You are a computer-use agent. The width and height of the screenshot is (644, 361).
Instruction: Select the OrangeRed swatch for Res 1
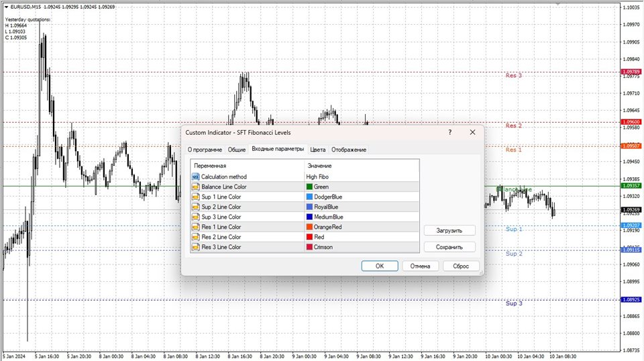click(x=310, y=227)
